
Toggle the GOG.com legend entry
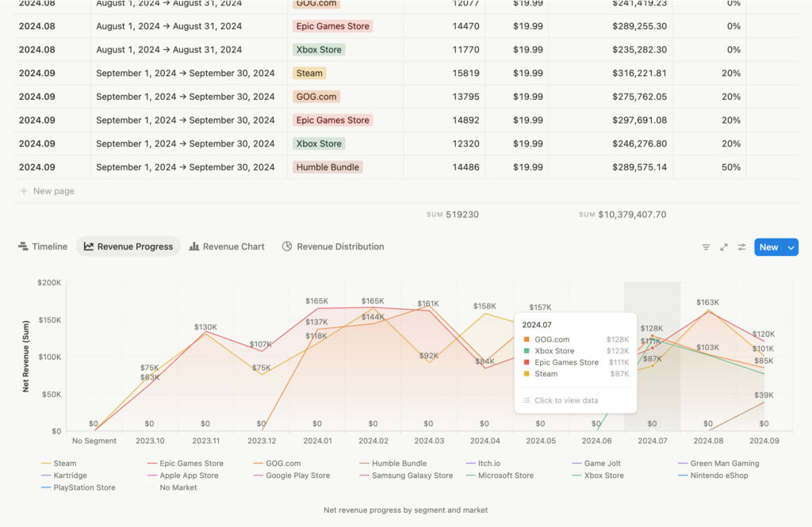[x=277, y=464]
